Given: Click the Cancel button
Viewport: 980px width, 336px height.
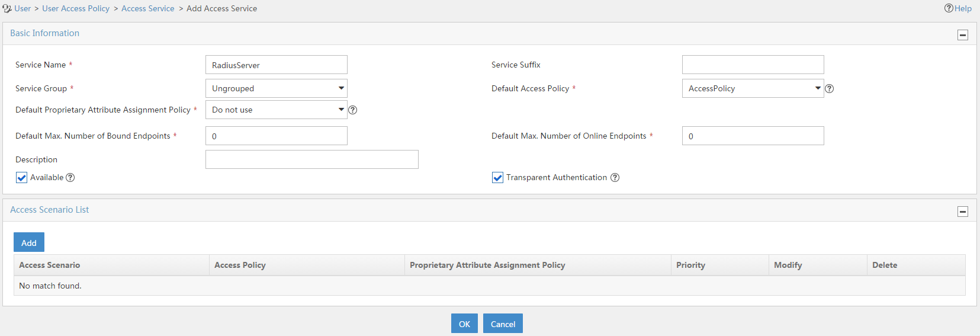Looking at the screenshot, I should tap(503, 324).
